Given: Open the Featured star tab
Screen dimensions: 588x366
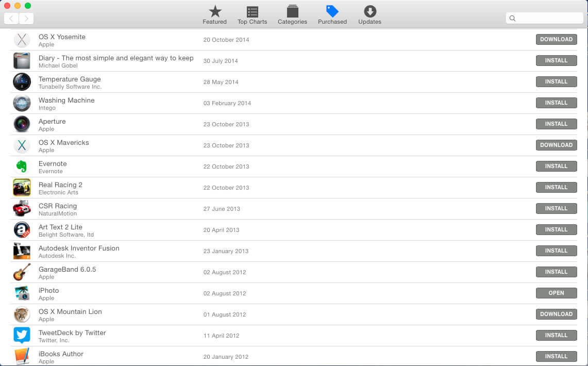Looking at the screenshot, I should [x=214, y=15].
